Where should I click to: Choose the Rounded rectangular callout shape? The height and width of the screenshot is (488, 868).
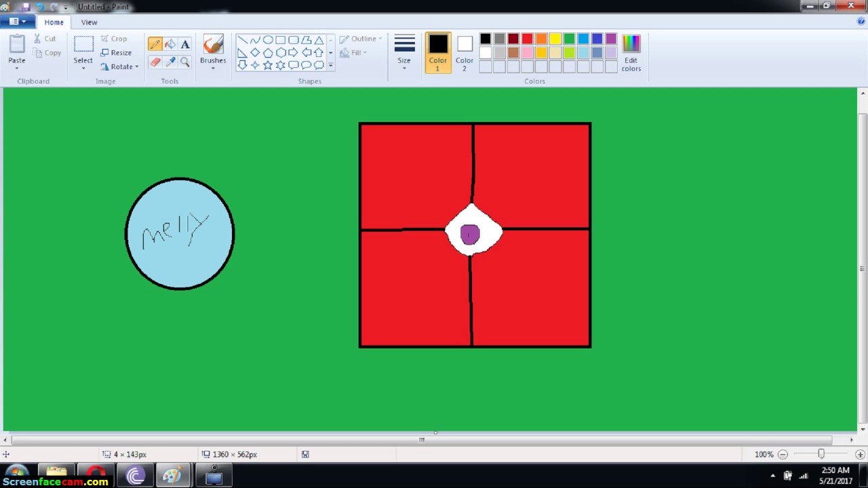(x=293, y=65)
